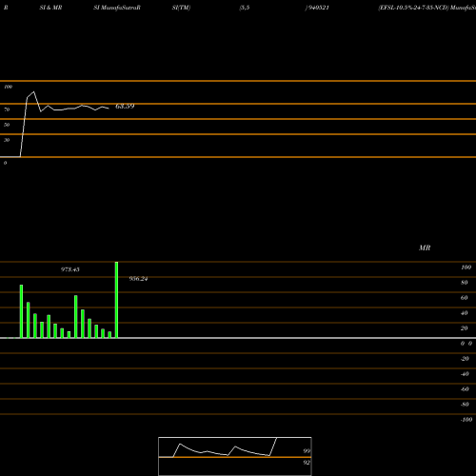Click the 'MR' label above the right axis
The height and width of the screenshot is (476, 476).
(425, 248)
